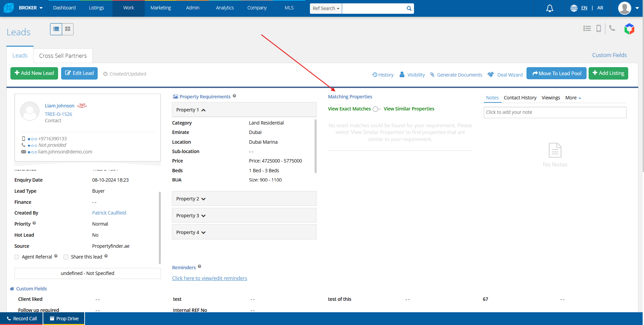This screenshot has height=325, width=644.
Task: Open the Ref Search dropdown
Action: (326, 8)
